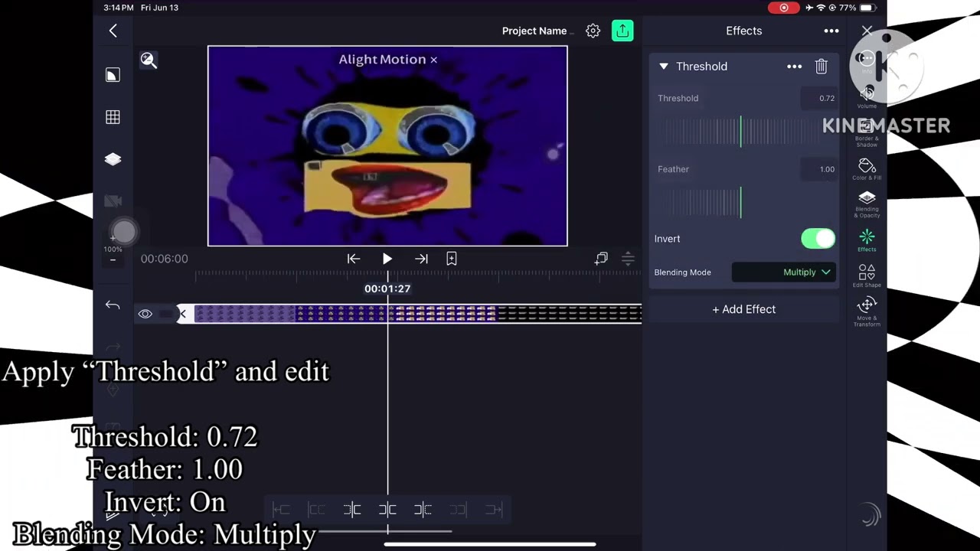Viewport: 980px width, 551px height.
Task: Click the screen recording indicator in status bar
Action: tap(784, 8)
